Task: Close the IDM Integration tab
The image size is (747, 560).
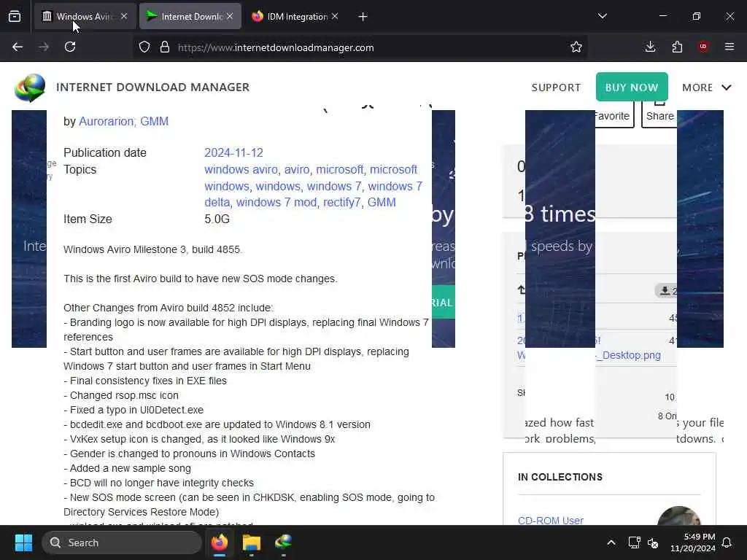Action: [x=335, y=16]
